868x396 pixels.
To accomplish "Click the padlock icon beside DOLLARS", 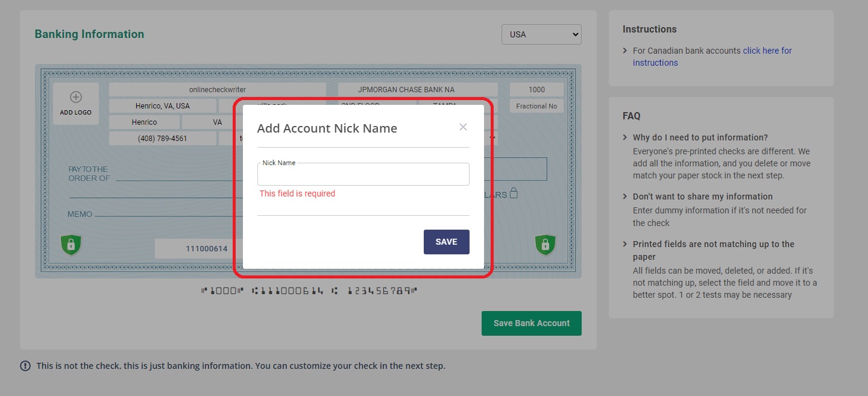I will pos(514,193).
